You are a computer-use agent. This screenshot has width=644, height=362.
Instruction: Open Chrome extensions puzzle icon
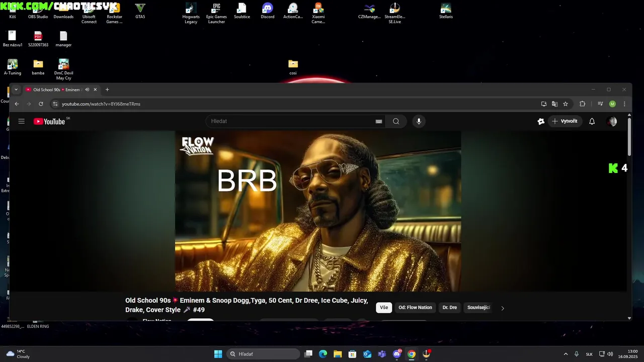(583, 104)
